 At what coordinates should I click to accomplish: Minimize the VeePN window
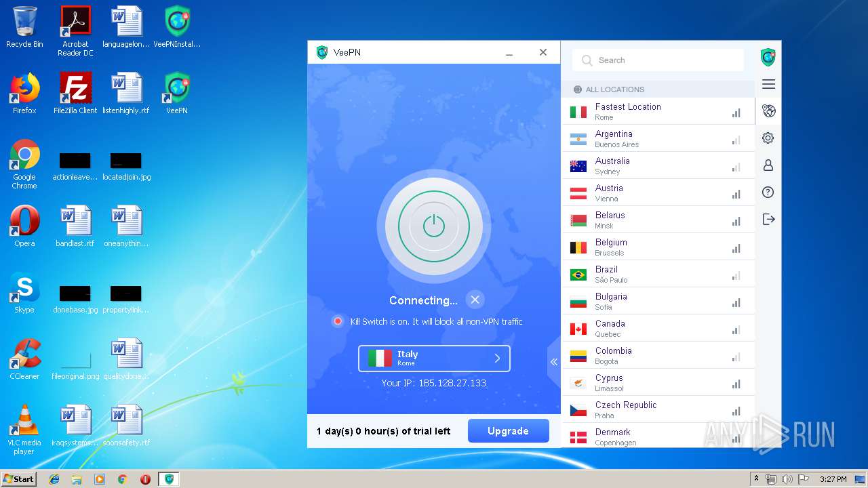coord(509,53)
